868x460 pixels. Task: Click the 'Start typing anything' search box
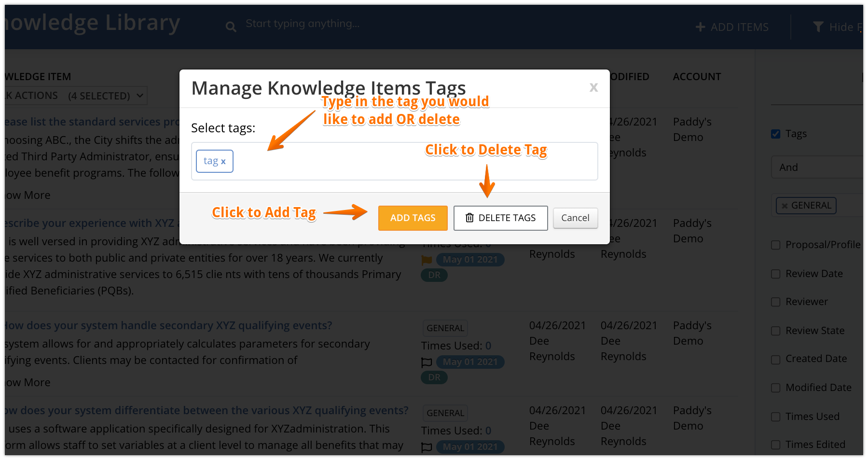(x=303, y=24)
